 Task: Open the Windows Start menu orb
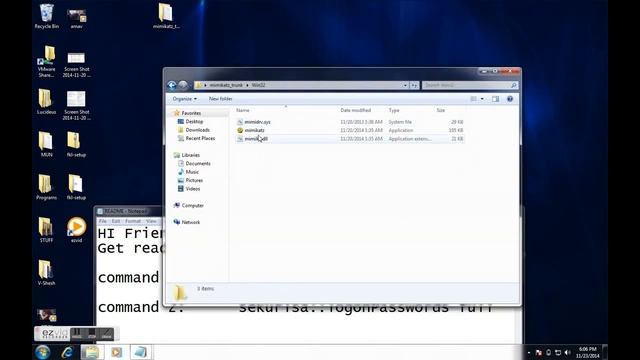coord(42,352)
